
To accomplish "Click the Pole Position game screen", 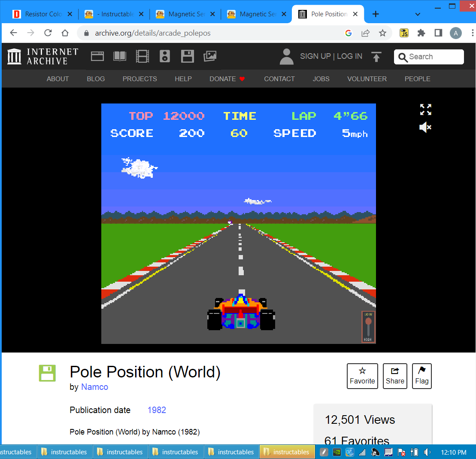I will pos(238,224).
